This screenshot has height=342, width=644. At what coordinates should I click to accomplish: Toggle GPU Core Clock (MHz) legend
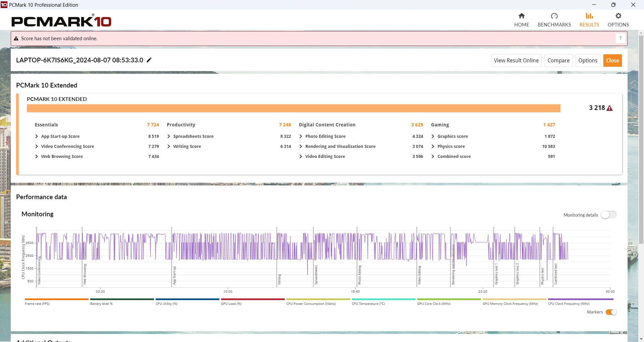[449, 299]
